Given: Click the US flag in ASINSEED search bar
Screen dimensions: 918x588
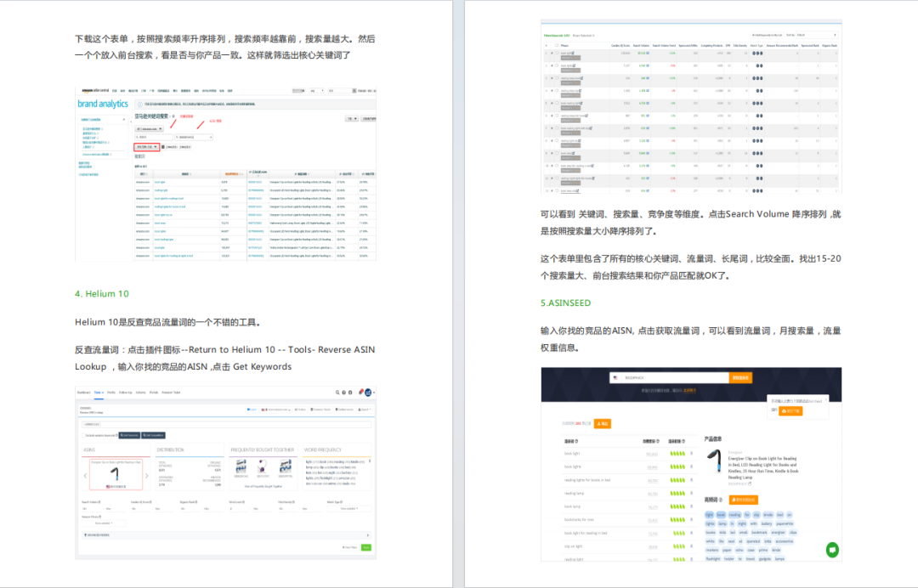Looking at the screenshot, I should pos(615,377).
